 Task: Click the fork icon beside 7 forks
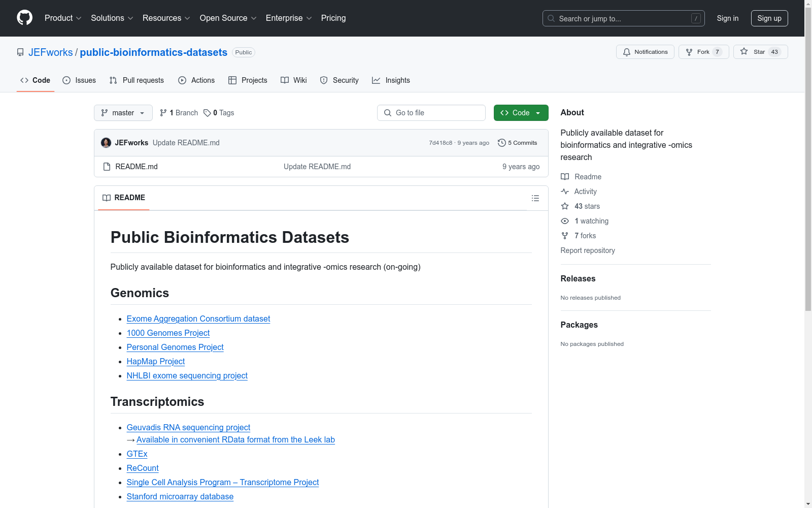[x=565, y=236]
